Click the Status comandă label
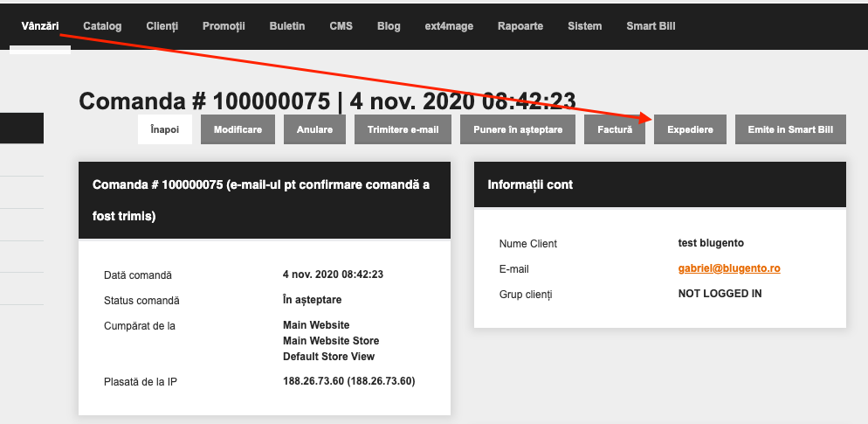This screenshot has width=868, height=424. [x=141, y=301]
